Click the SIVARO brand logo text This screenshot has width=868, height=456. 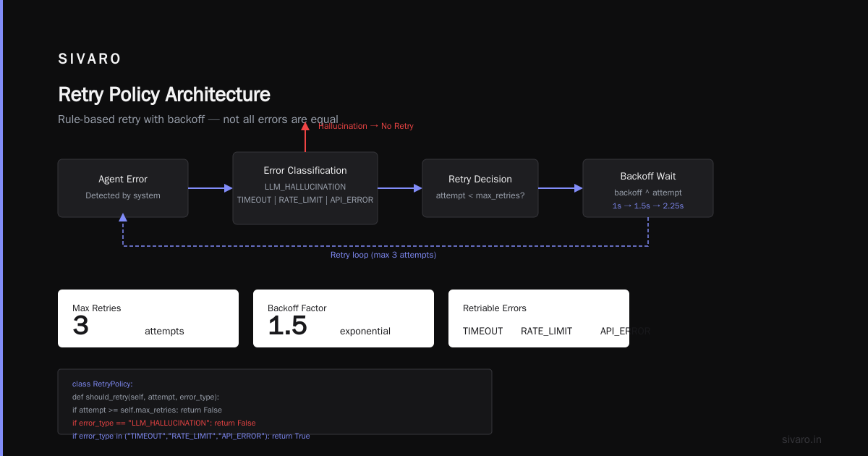[90, 59]
